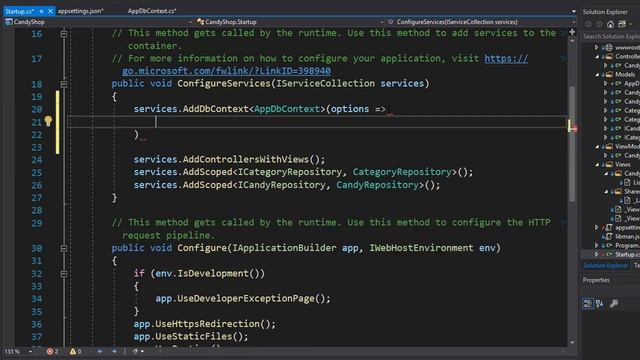Switch to the Startup.cs tab
The width and height of the screenshot is (640, 360).
pos(20,11)
